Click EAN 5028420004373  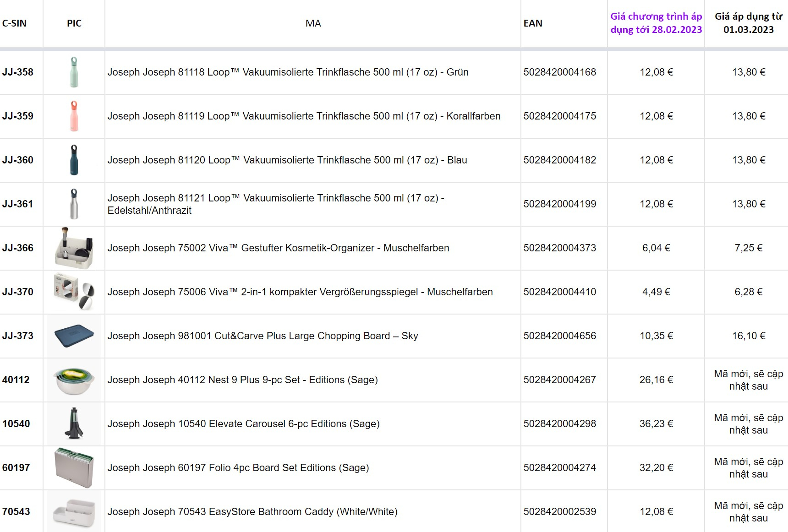560,248
